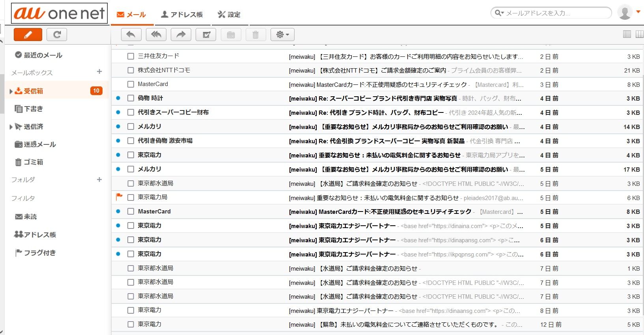Image resolution: width=644 pixels, height=335 pixels.
Task: Click the orange flag on 東京電力局 mail
Action: 119,197
